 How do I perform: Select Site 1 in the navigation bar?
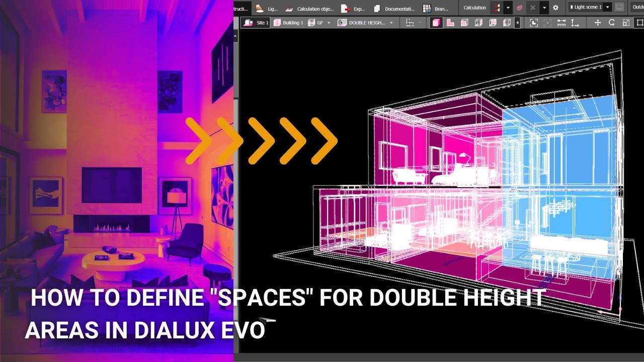(257, 23)
